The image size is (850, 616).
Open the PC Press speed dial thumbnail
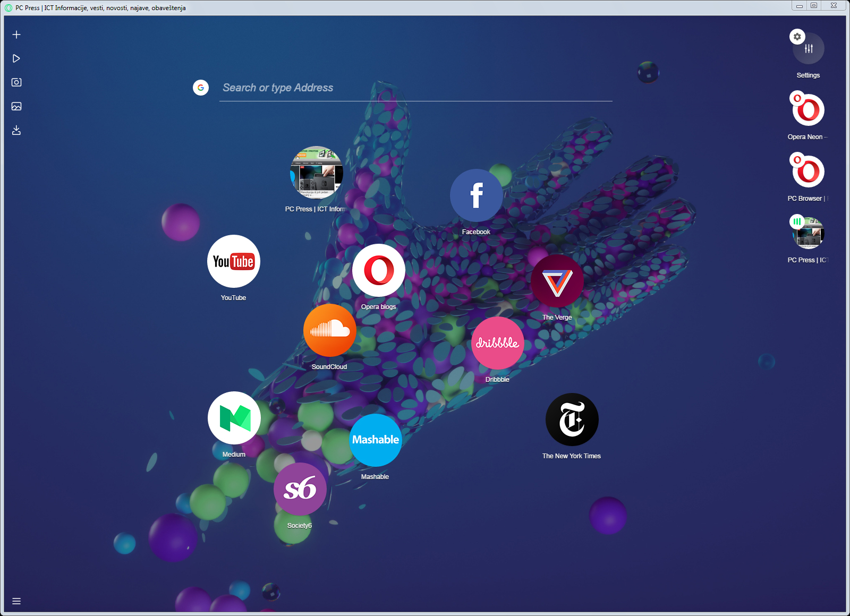coord(317,173)
